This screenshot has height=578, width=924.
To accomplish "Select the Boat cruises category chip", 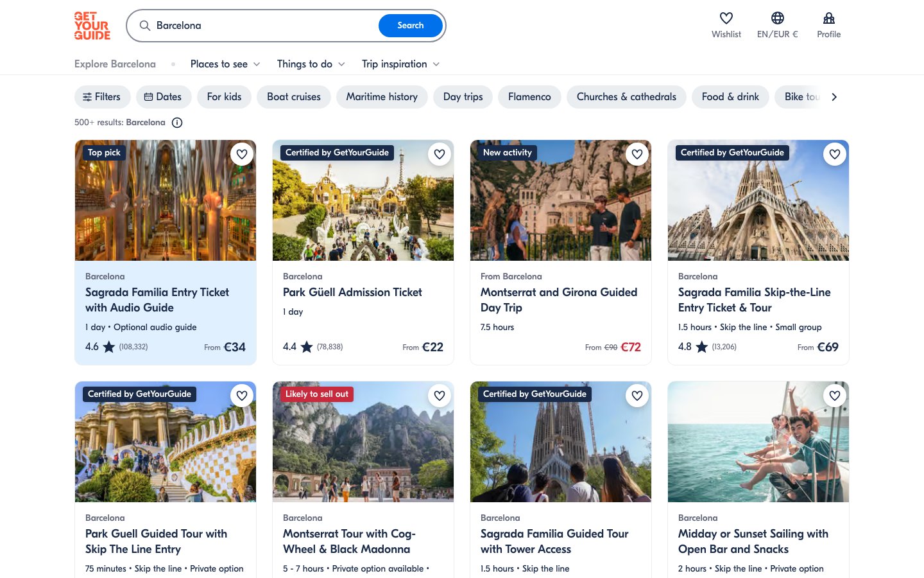I will pos(294,97).
